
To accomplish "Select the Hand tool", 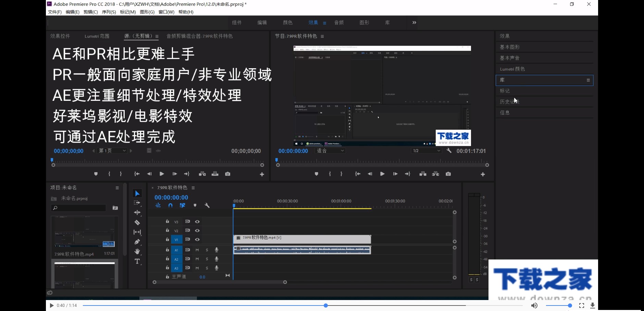I will click(x=137, y=251).
